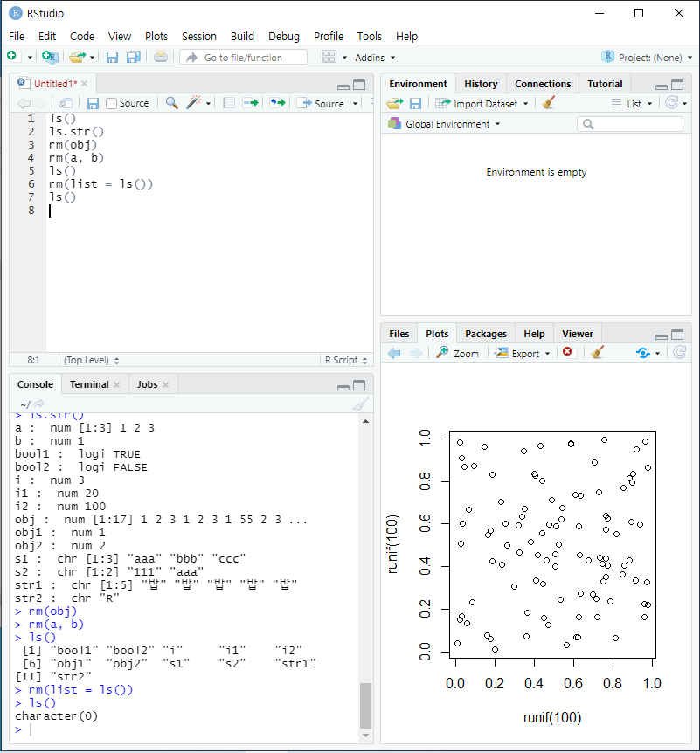Viewport: 700px width, 753px height.
Task: Maximize the Plots pane
Action: [677, 335]
